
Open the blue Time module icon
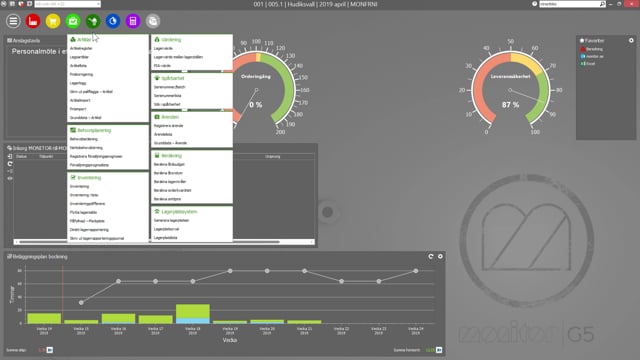(x=113, y=21)
